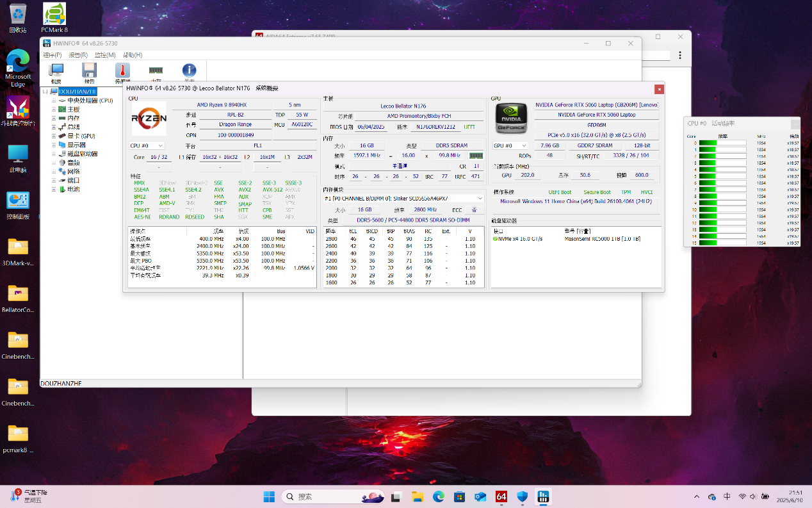
Task: Open the 3DMark-v... folder on desktop
Action: click(18, 251)
